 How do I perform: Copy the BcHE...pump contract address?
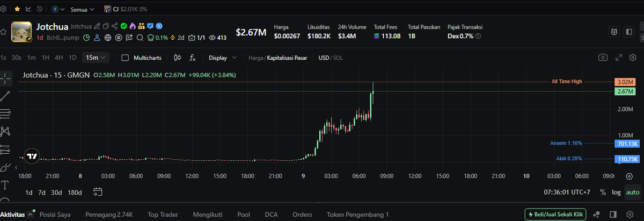[x=63, y=38]
